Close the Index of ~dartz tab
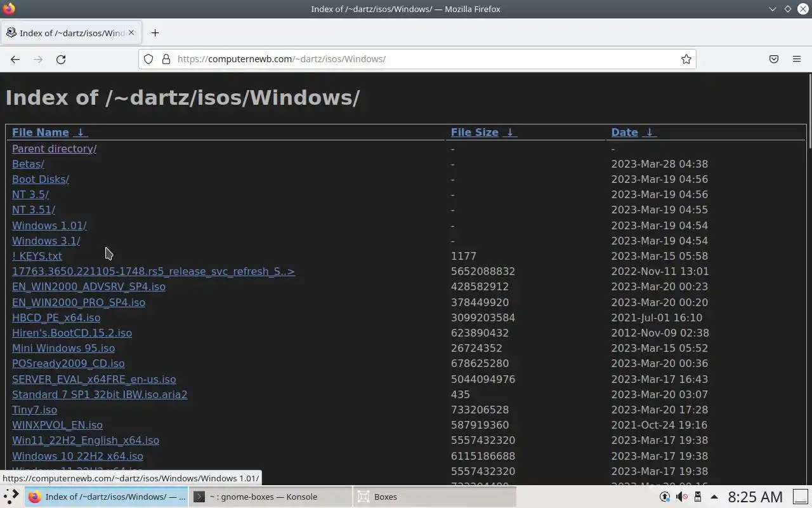 click(x=131, y=32)
